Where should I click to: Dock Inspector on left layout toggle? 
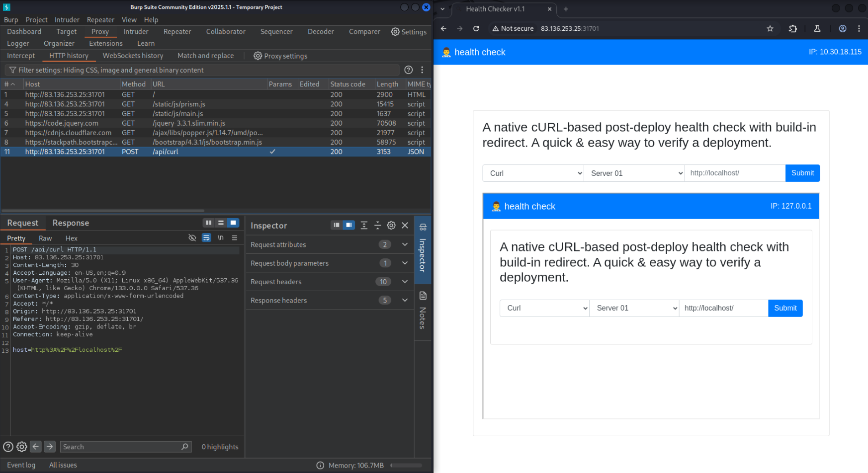point(337,226)
